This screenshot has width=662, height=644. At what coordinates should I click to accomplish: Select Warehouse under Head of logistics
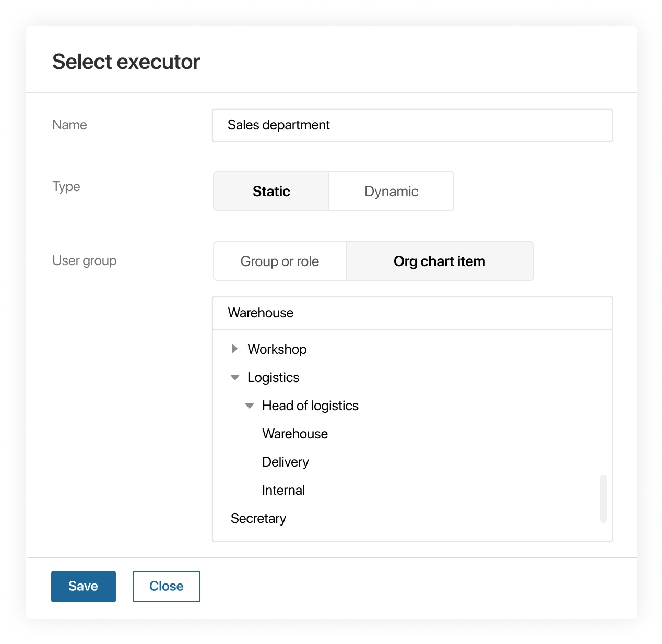click(294, 434)
